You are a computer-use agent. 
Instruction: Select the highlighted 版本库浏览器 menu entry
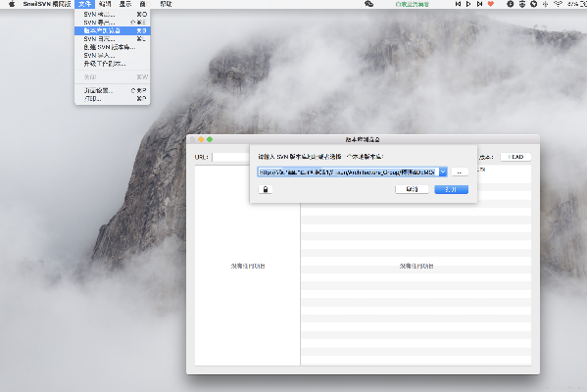pos(113,30)
